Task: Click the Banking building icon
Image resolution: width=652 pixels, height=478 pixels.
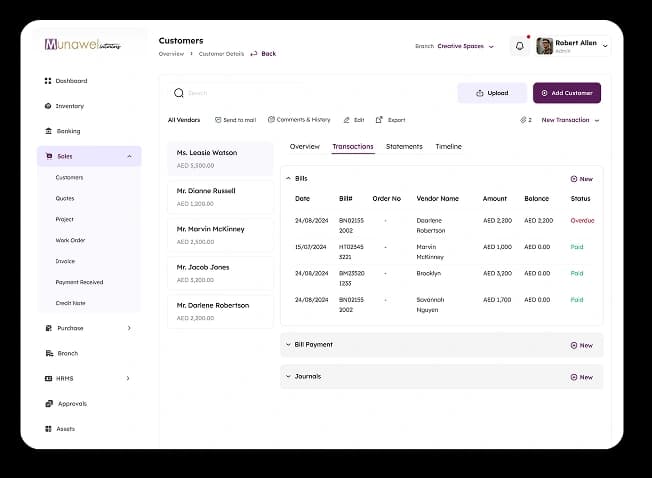Action: (48, 131)
